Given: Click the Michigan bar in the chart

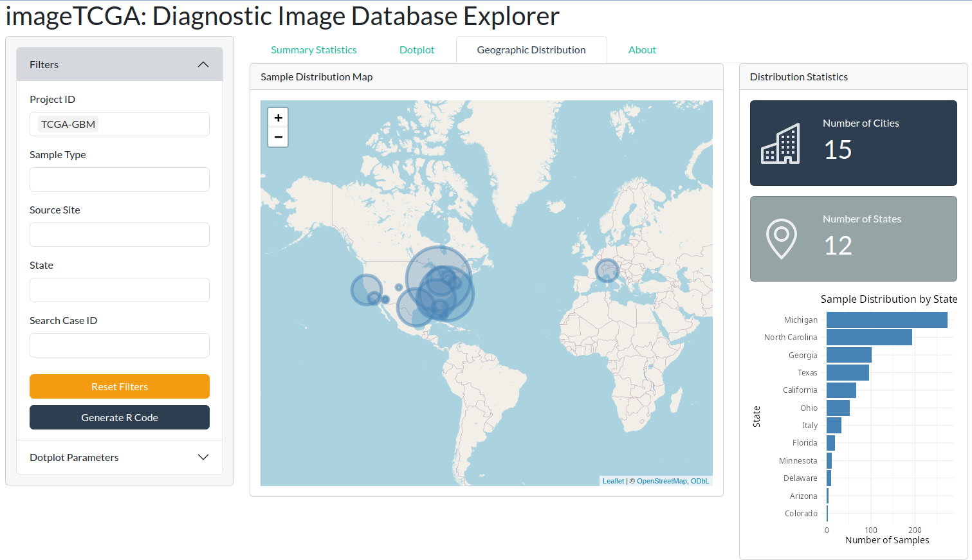Looking at the screenshot, I should (x=886, y=320).
